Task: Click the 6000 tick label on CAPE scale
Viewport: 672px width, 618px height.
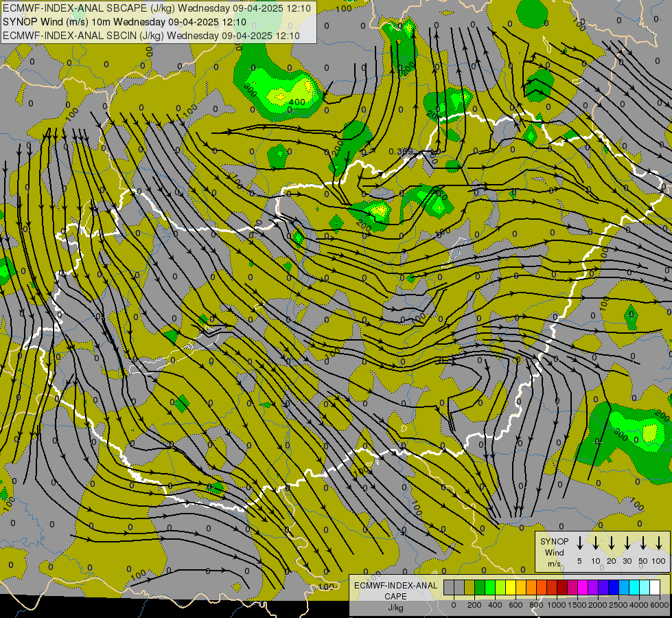Action: [660, 605]
